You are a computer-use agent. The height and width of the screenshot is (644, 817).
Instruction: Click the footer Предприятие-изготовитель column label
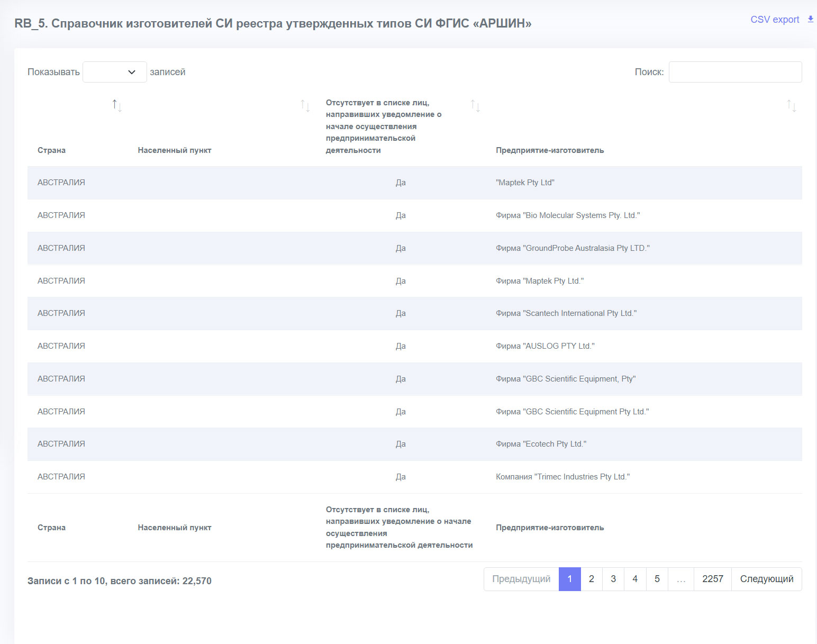(x=550, y=528)
